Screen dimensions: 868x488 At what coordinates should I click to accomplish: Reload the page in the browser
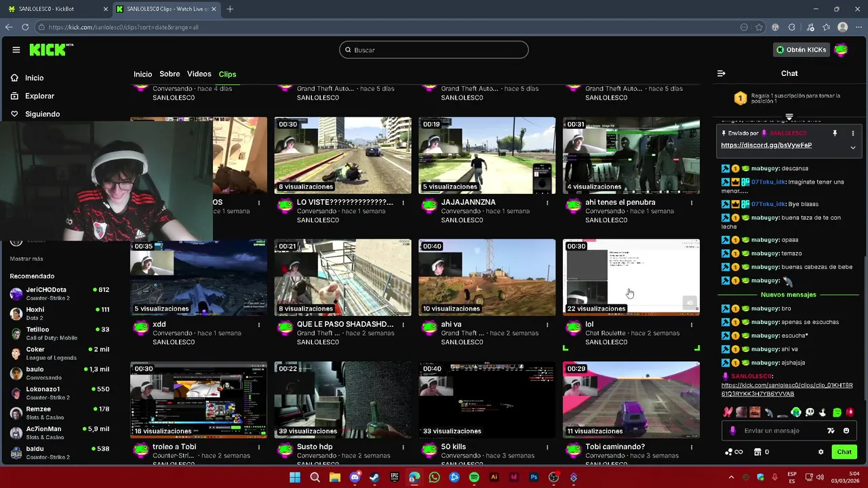tap(25, 27)
